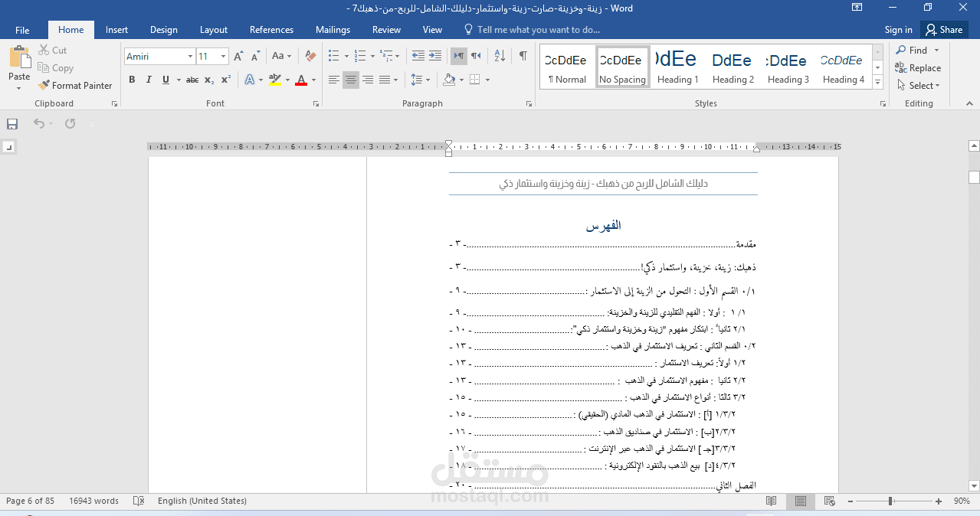Set right-to-left text direction

point(476,56)
